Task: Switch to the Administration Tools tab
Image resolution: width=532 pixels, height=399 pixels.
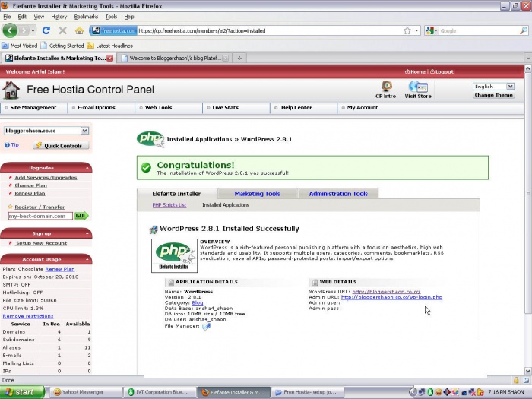Action: pos(338,193)
